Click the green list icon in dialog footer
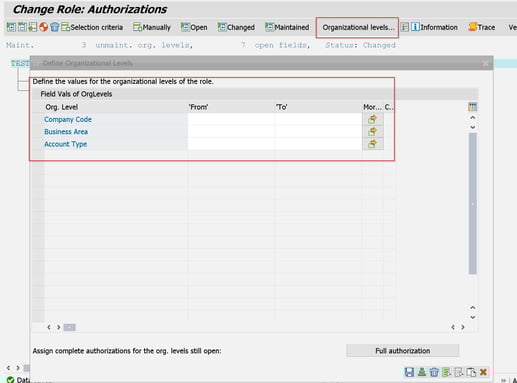This screenshot has width=517, height=383. click(x=446, y=372)
